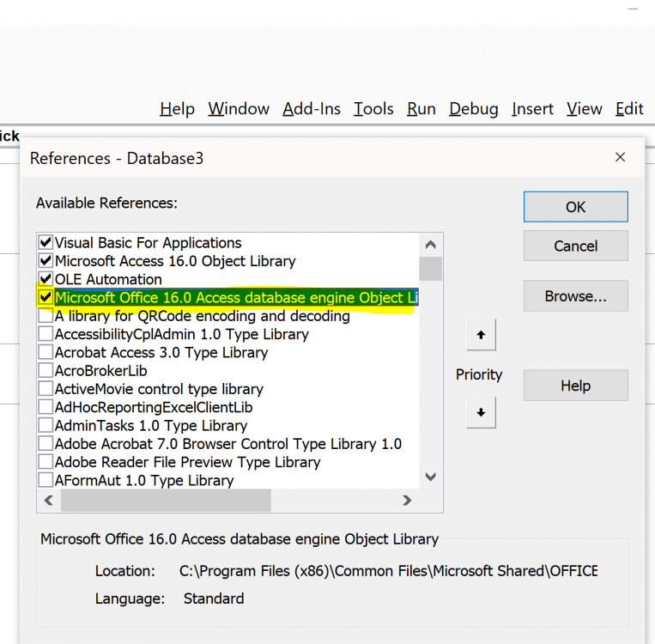The width and height of the screenshot is (655, 644).
Task: Click the Help button in the dialog
Action: coord(576,386)
